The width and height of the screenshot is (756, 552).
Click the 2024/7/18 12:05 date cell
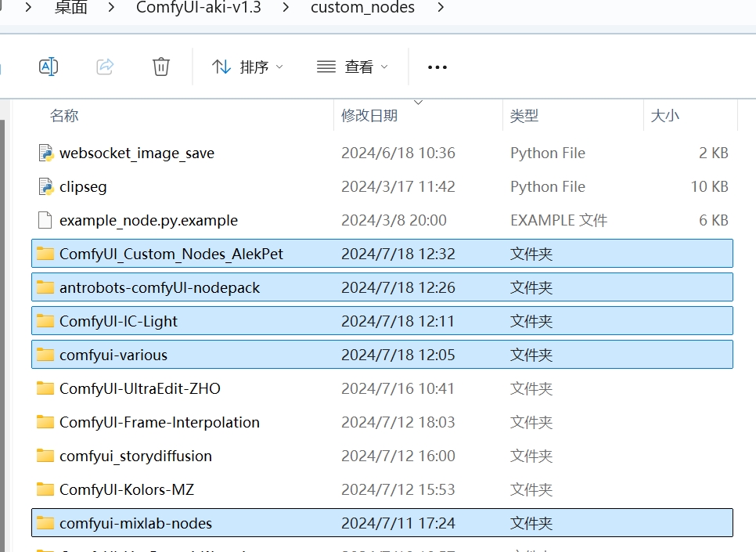(x=398, y=355)
